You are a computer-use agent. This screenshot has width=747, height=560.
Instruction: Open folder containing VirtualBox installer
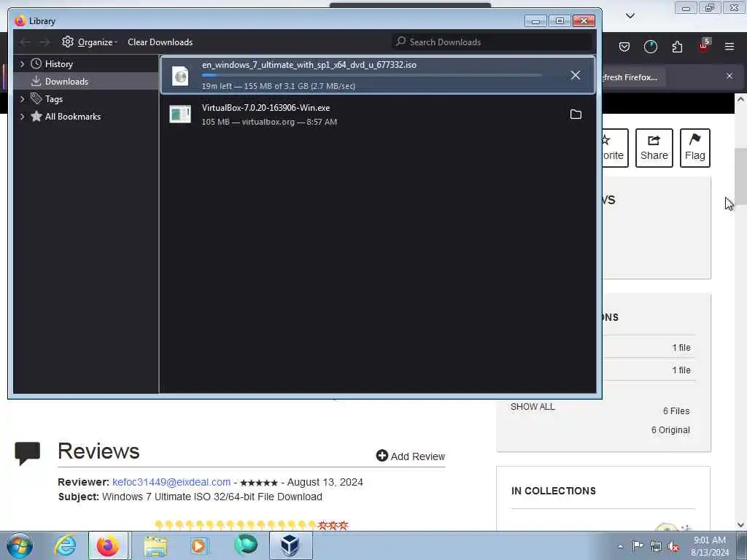point(576,114)
